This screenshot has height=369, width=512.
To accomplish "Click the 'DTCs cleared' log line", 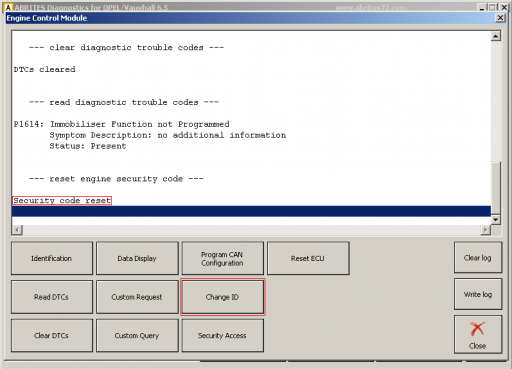I will 44,69.
